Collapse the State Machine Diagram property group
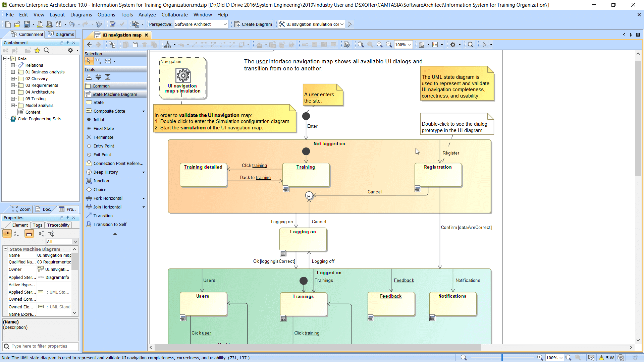The width and height of the screenshot is (644, 362). tap(6, 249)
